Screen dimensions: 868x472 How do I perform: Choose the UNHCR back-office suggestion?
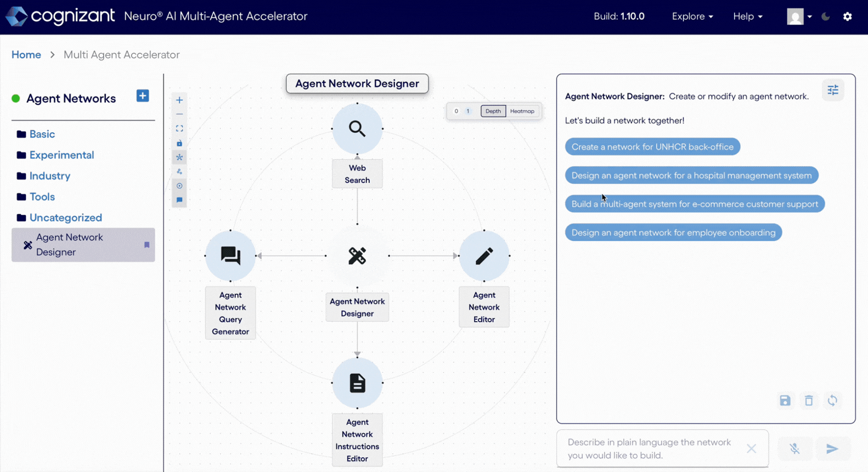click(x=652, y=147)
